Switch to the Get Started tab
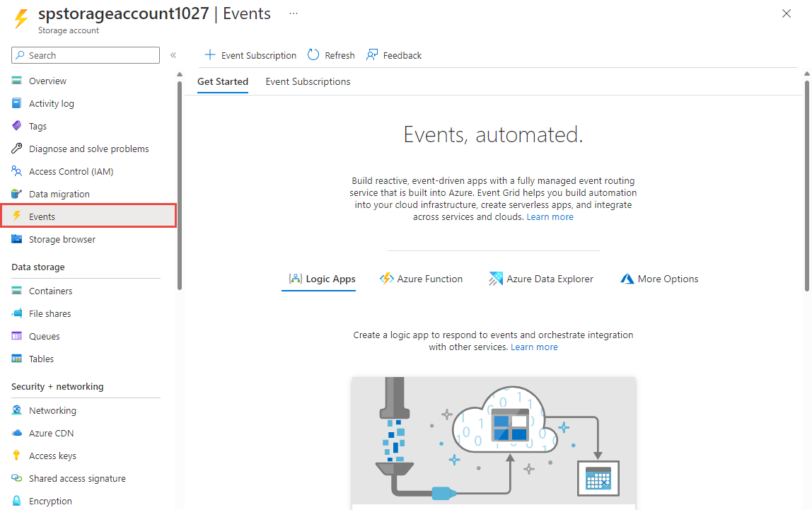Image resolution: width=812 pixels, height=510 pixels. pyautogui.click(x=223, y=81)
